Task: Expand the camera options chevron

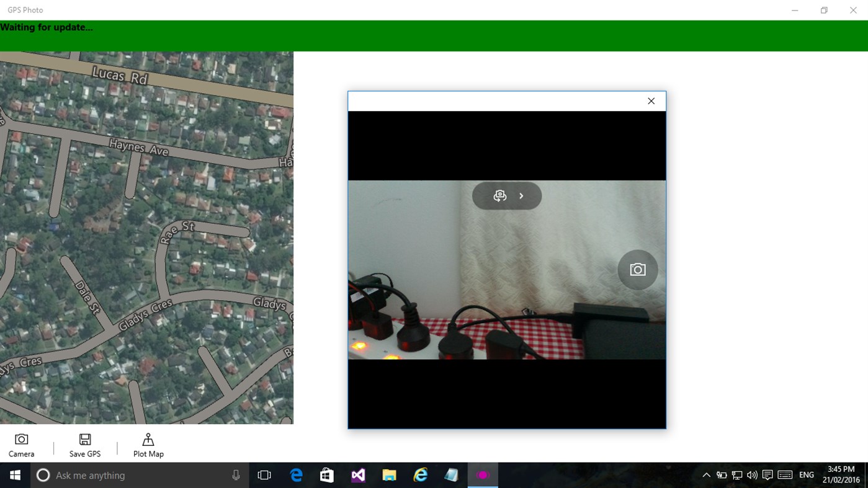Action: click(521, 195)
